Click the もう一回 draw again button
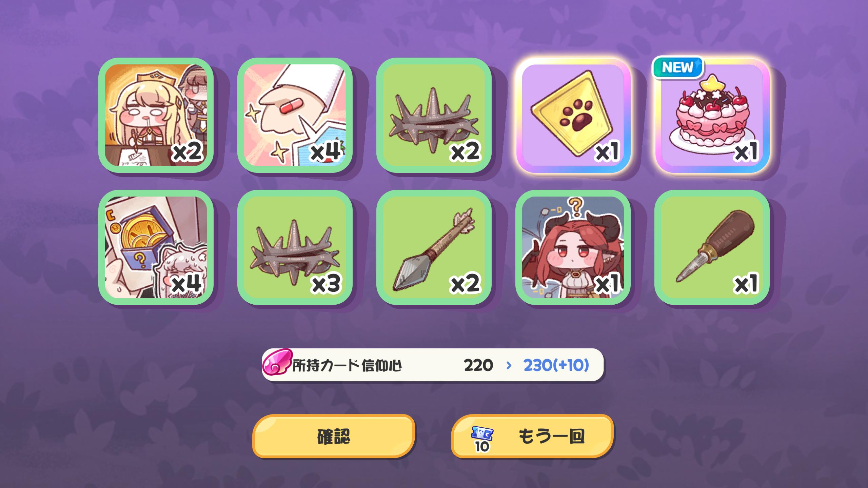 [x=532, y=436]
